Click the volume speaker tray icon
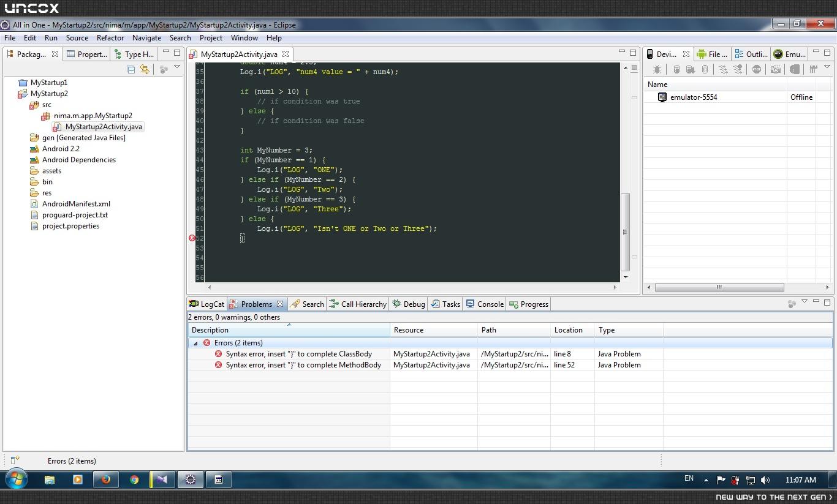The width and height of the screenshot is (837, 504). [765, 480]
